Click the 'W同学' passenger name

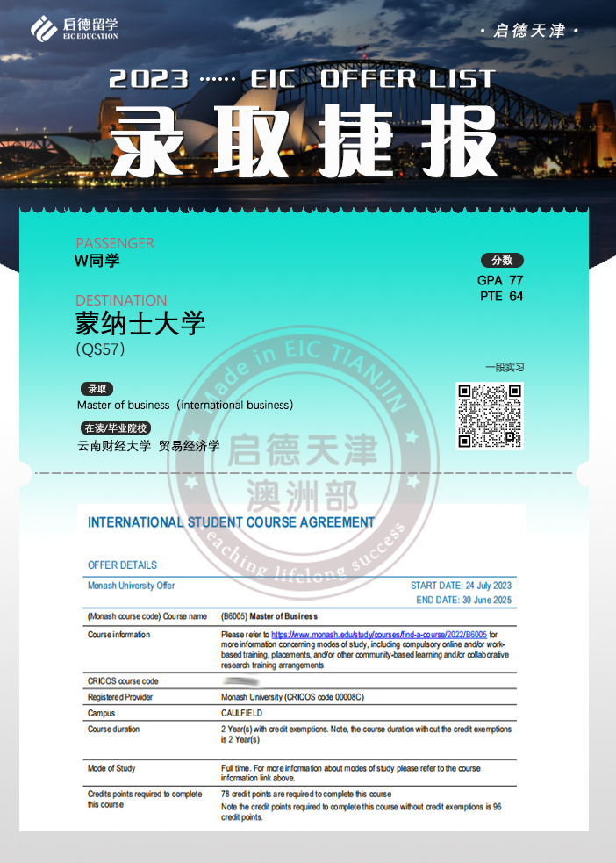[x=97, y=261]
